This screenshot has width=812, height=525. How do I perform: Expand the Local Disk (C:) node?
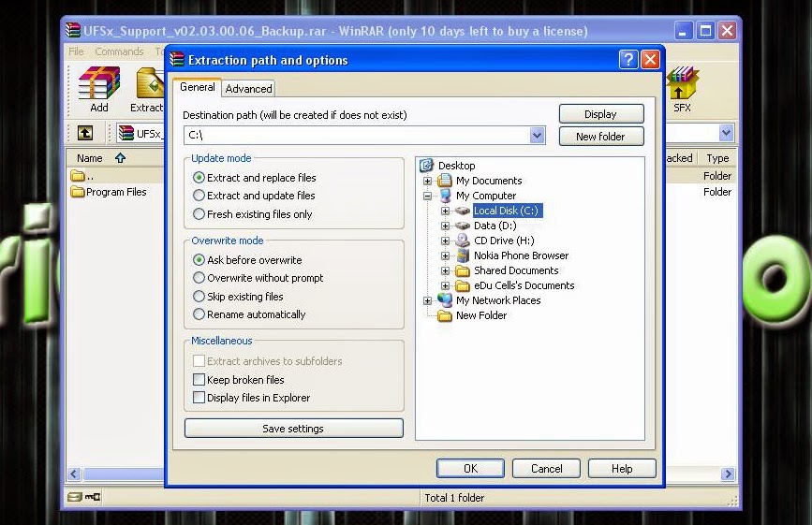446,211
